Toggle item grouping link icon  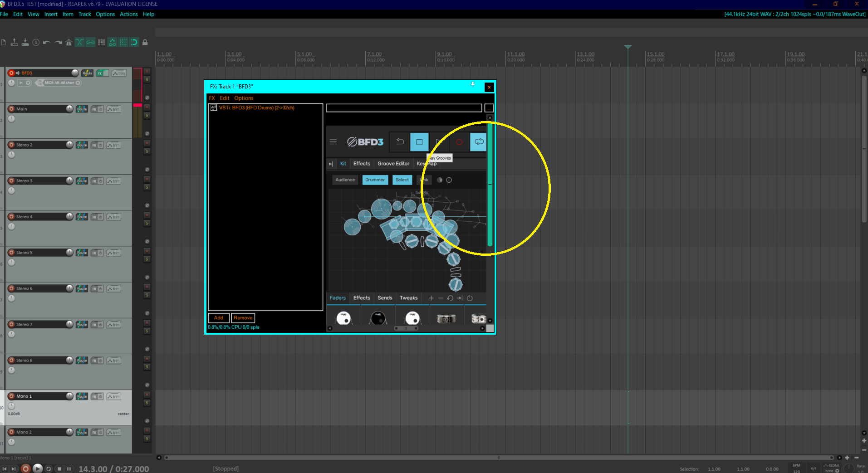pyautogui.click(x=91, y=42)
